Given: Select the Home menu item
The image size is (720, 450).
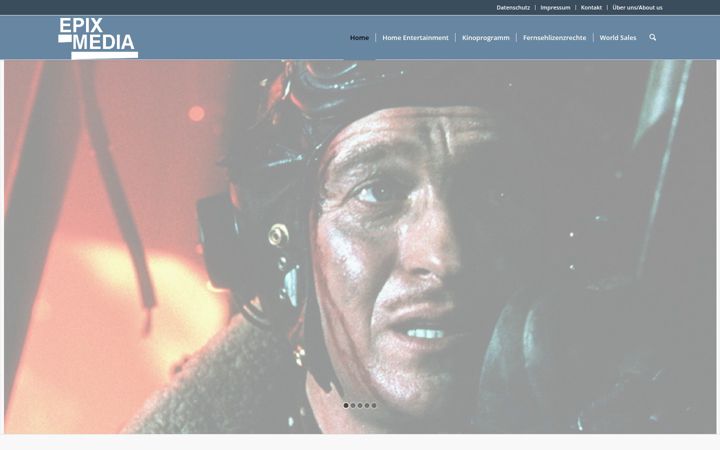Looking at the screenshot, I should [x=359, y=38].
